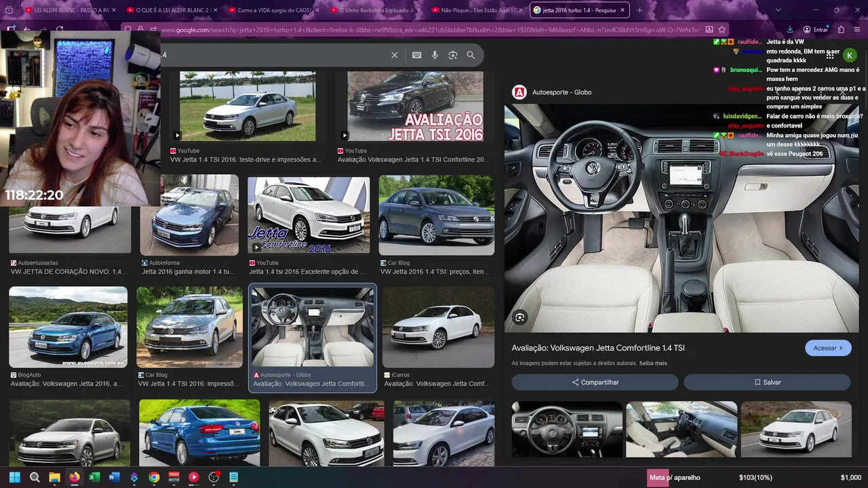Launch Excel from taskbar
868x488 pixels.
[x=94, y=477]
